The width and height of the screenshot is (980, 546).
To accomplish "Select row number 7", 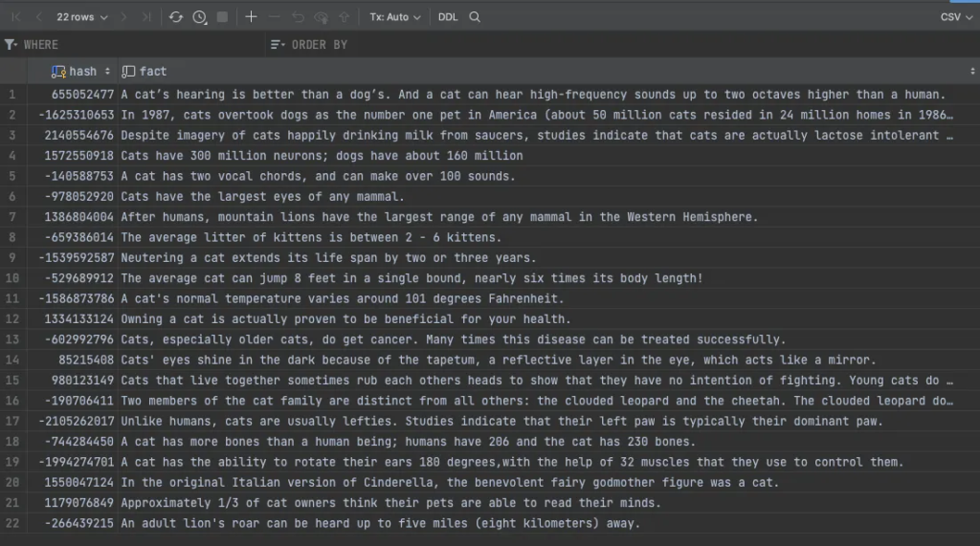I will pos(11,217).
